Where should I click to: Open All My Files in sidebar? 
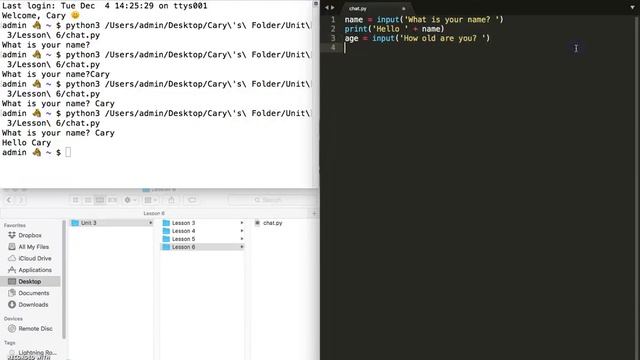point(33,247)
